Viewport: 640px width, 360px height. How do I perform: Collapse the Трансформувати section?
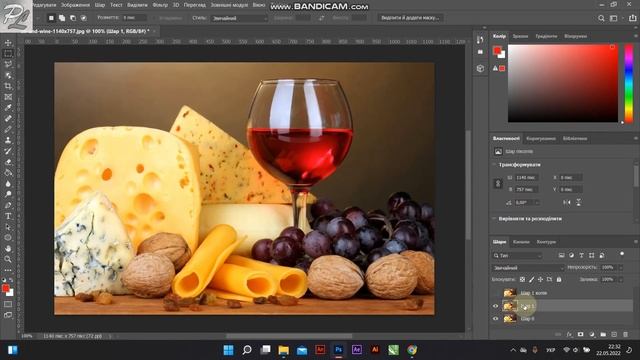pos(494,164)
